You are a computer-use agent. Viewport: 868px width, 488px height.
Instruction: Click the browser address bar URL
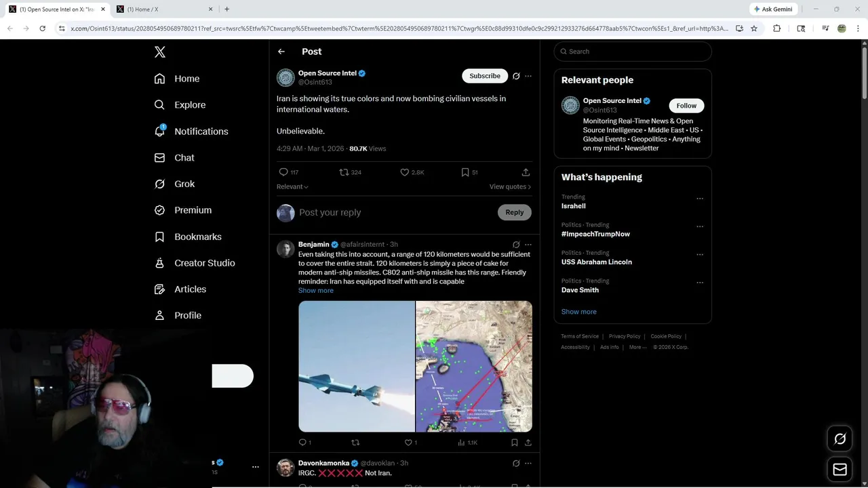click(399, 28)
